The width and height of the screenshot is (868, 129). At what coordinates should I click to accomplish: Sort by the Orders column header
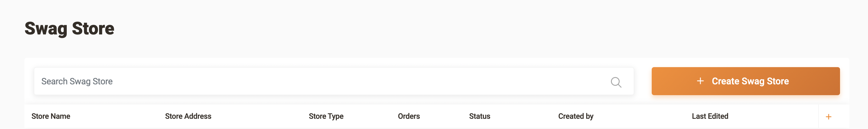(409, 116)
